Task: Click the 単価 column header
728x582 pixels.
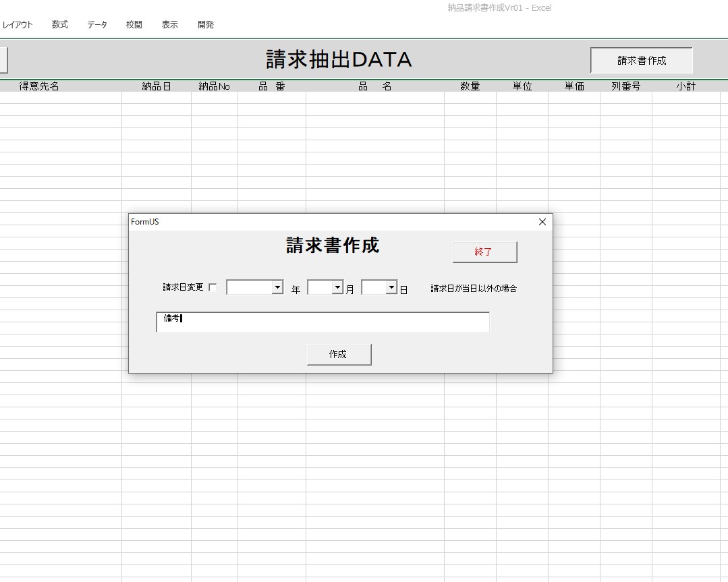Action: click(x=574, y=86)
